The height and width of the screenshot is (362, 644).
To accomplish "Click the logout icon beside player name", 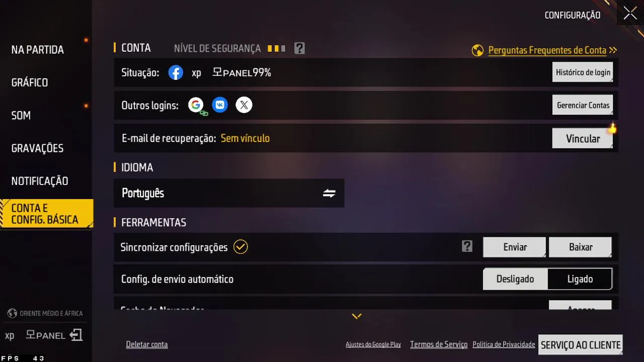I will click(x=76, y=335).
